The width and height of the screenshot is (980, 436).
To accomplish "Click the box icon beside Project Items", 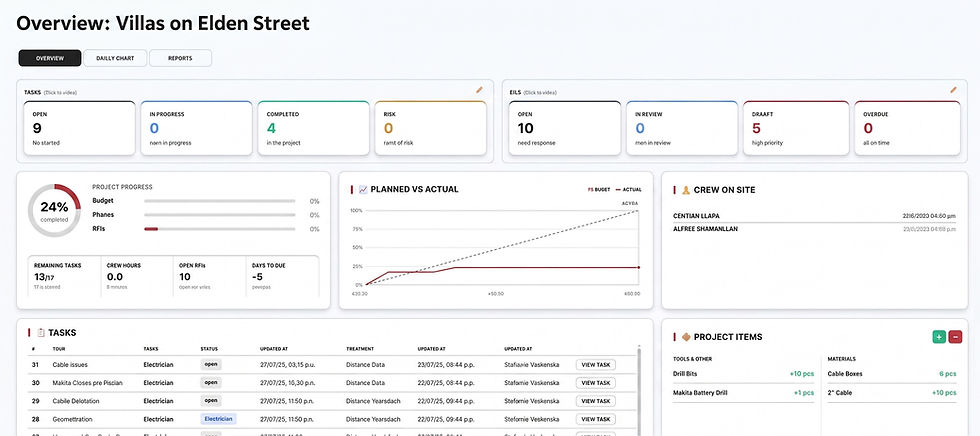I will pos(686,337).
